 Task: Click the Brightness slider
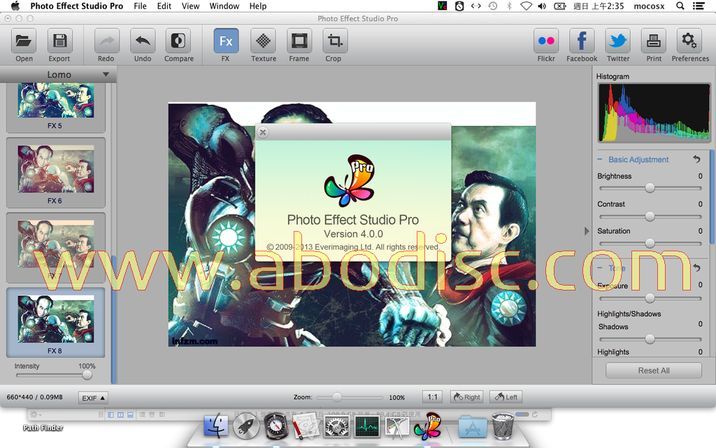tap(649, 187)
